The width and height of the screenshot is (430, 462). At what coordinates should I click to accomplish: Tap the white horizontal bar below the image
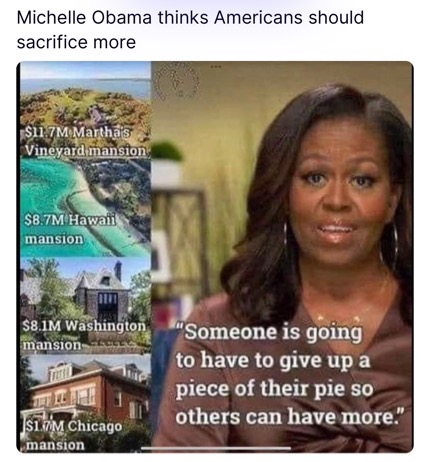[x=216, y=448]
